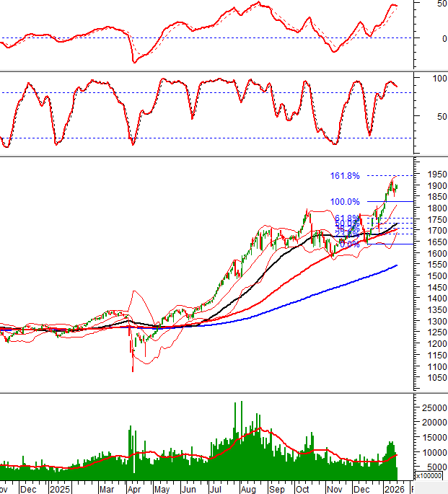The image size is (448, 494).
Task: Select the Aug month label
Action: point(247,488)
